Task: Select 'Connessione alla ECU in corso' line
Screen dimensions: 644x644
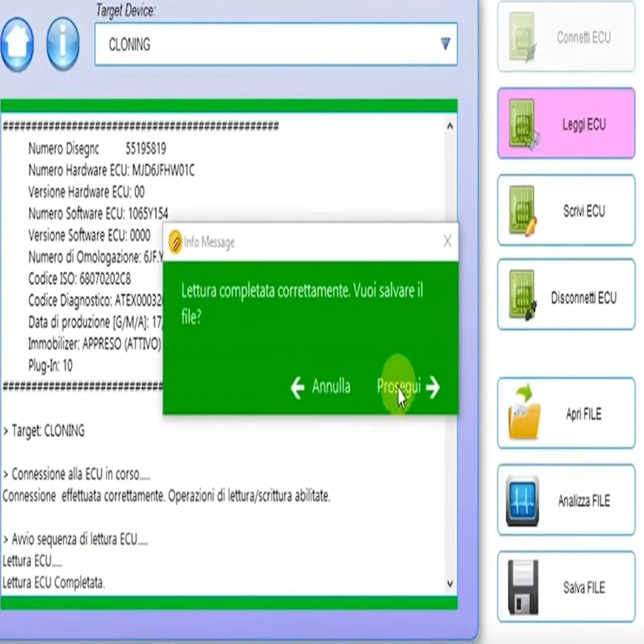Action: (77, 474)
